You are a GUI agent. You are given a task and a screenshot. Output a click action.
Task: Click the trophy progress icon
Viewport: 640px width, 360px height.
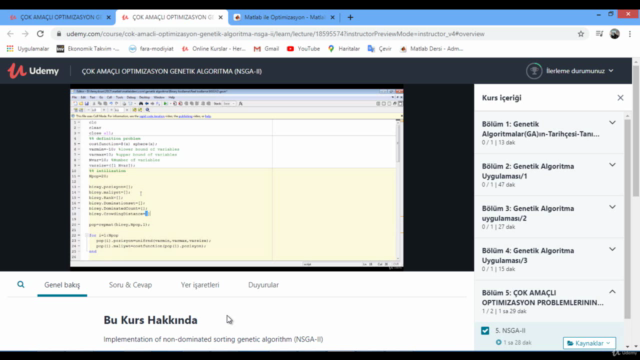coord(534,71)
